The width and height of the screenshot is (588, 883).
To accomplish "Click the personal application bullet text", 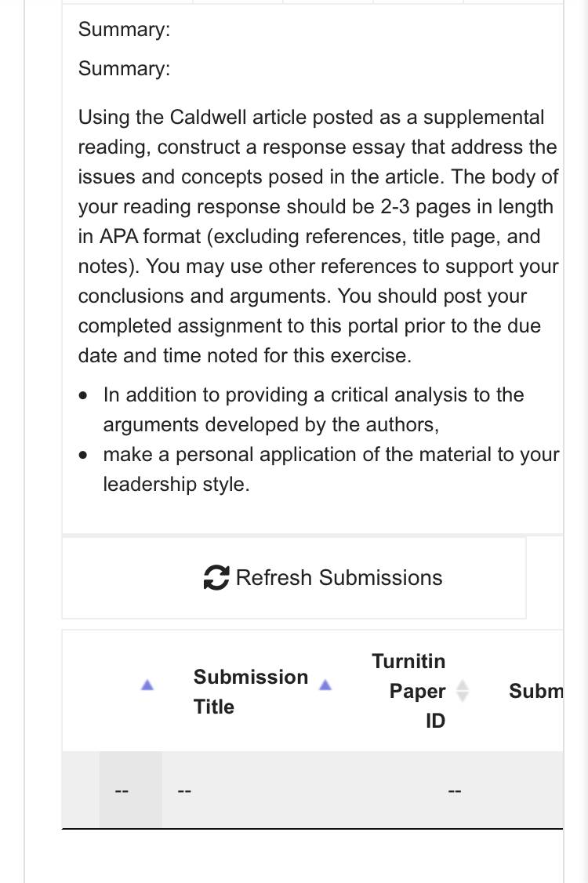I will (331, 469).
